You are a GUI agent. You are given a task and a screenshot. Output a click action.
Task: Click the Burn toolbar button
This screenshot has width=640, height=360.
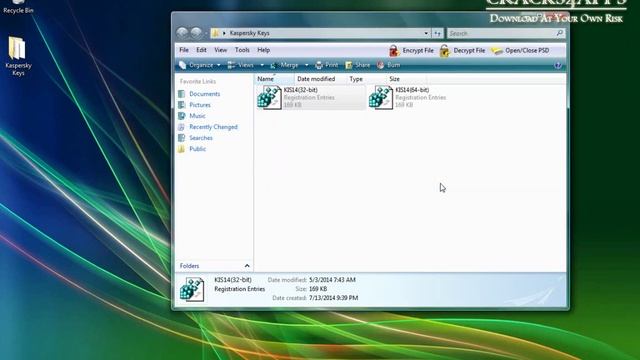point(389,65)
